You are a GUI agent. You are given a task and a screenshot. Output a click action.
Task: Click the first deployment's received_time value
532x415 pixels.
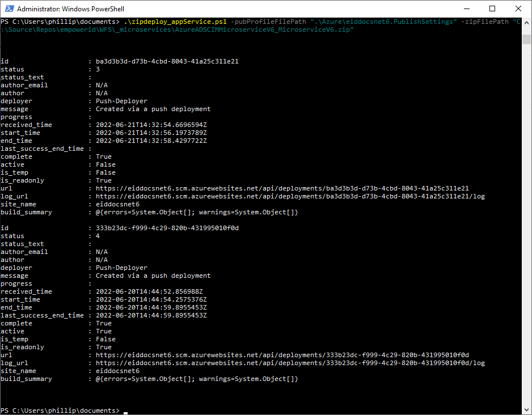click(151, 125)
